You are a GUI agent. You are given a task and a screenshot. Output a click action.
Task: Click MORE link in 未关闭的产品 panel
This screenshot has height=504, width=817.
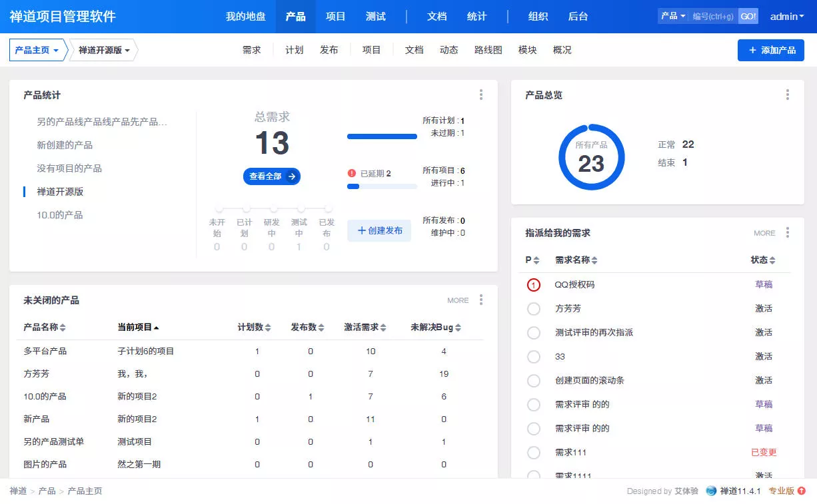[458, 300]
